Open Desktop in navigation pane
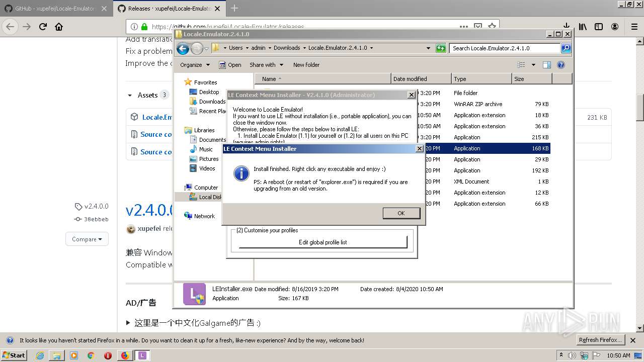 point(209,92)
